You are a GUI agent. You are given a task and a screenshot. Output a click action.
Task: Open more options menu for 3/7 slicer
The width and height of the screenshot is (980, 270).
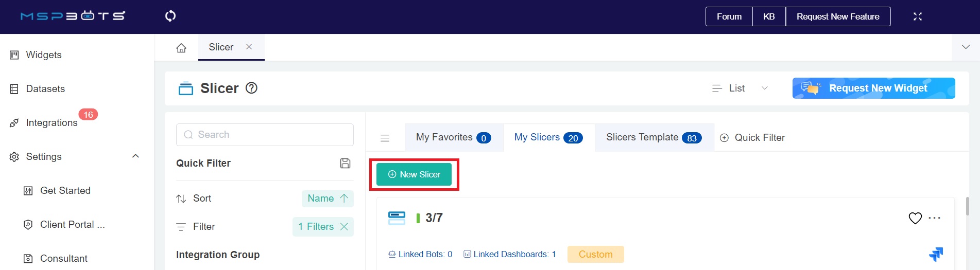pyautogui.click(x=934, y=218)
